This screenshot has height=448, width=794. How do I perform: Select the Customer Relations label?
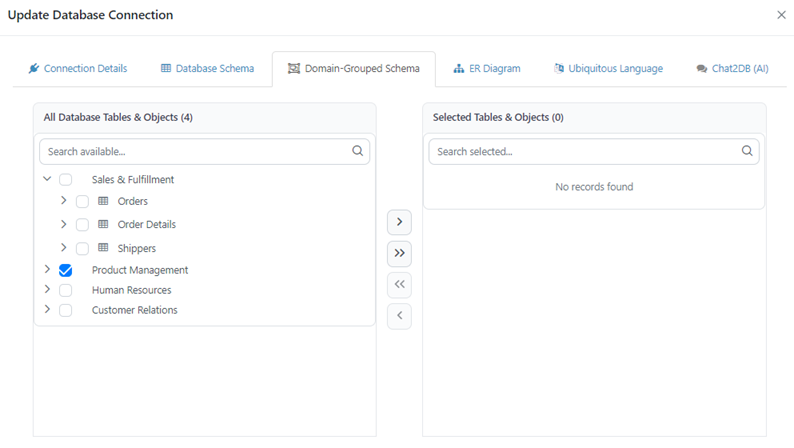coord(135,310)
